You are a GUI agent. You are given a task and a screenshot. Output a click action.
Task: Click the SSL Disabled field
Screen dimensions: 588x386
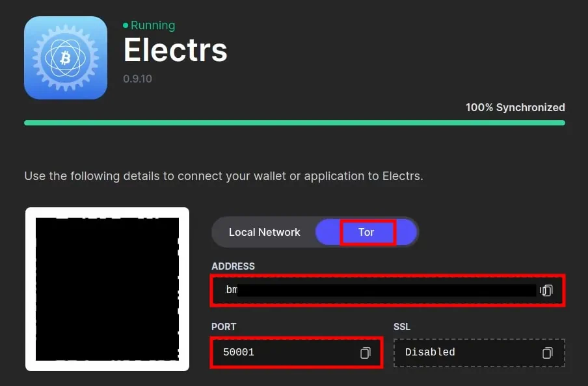tap(479, 353)
